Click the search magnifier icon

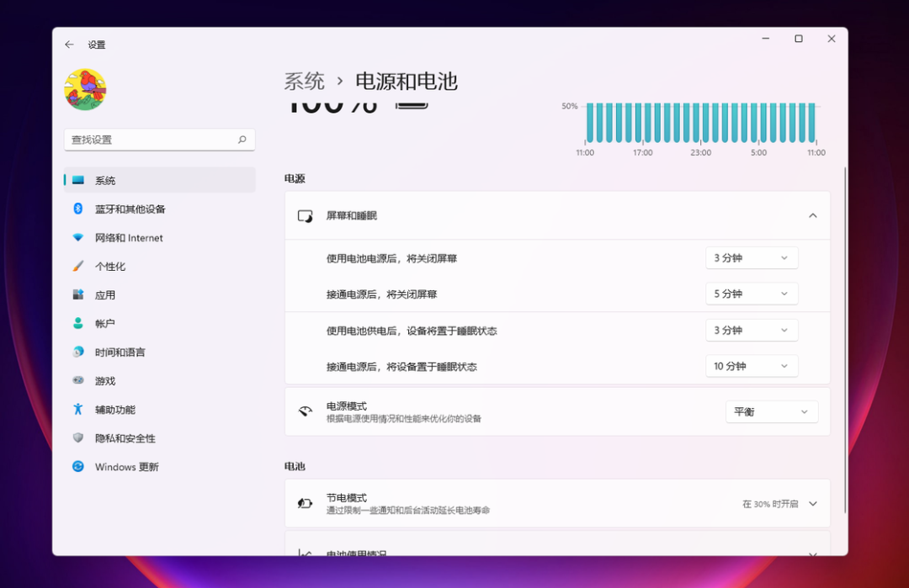242,140
